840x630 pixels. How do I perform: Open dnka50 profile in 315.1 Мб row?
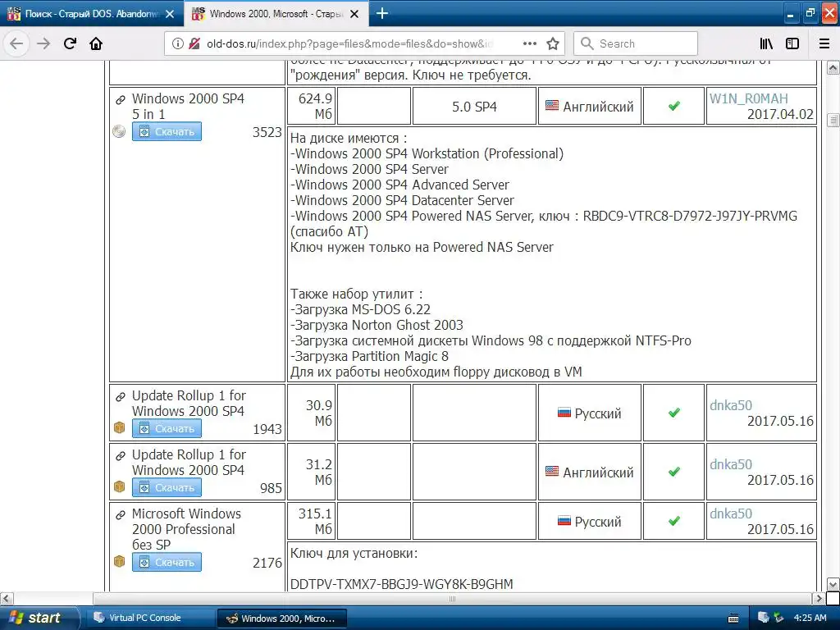731,514
